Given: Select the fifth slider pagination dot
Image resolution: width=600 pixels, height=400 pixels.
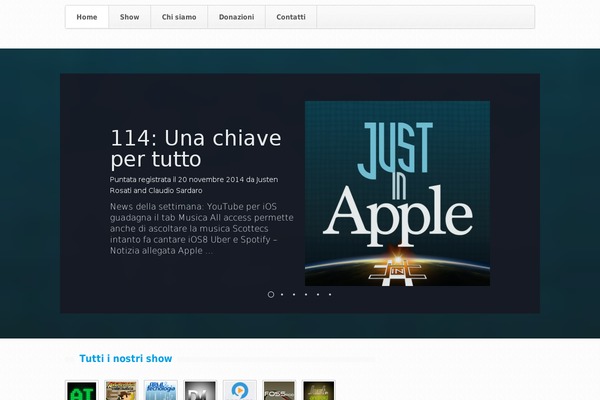Looking at the screenshot, I should [318, 294].
